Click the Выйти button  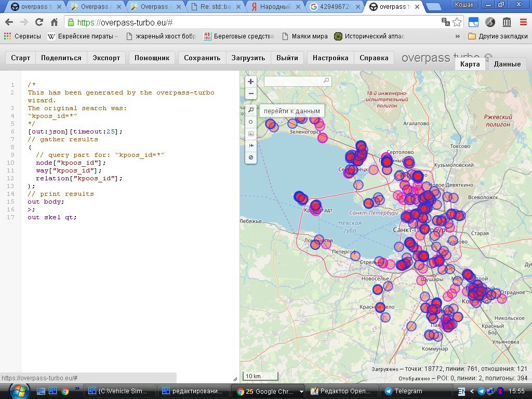coord(287,58)
